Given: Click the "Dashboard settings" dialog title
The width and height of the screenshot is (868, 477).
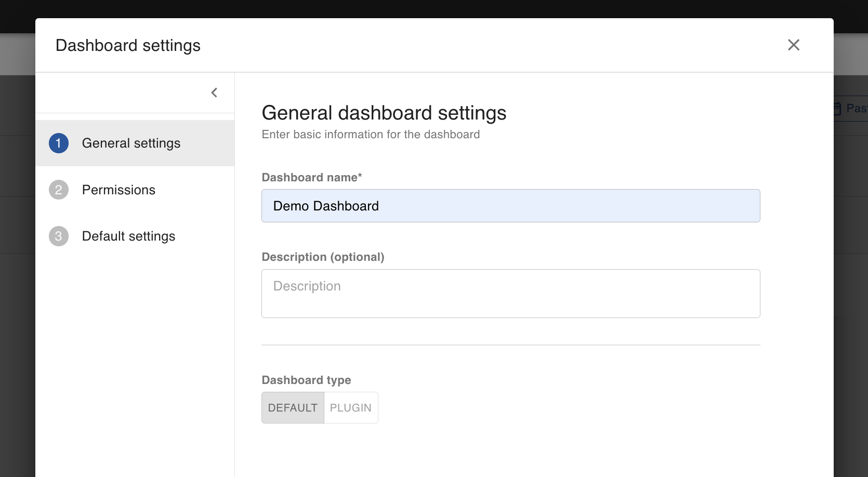Looking at the screenshot, I should (128, 46).
